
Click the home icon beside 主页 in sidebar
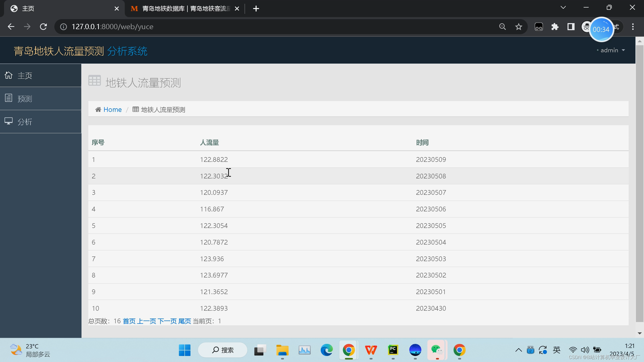coord(9,75)
